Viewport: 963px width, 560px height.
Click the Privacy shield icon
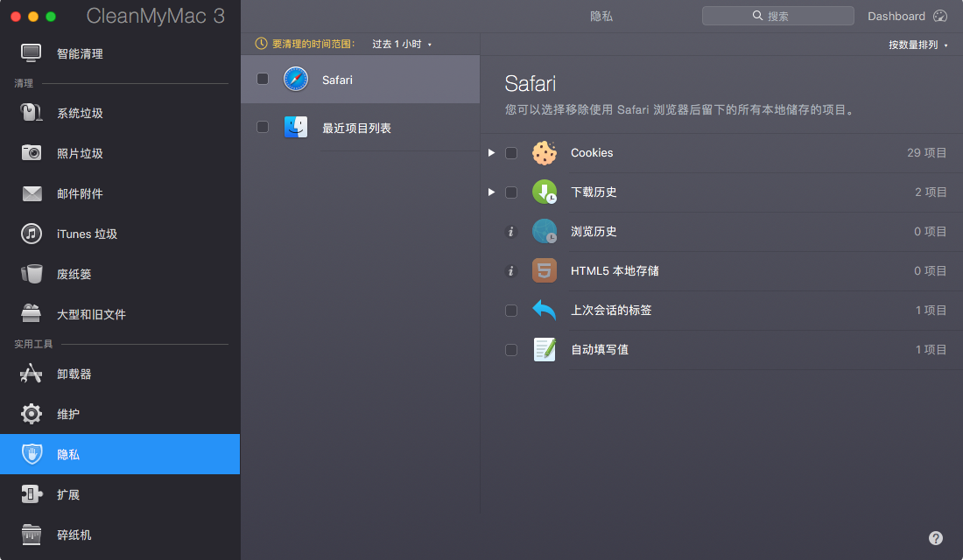pos(32,454)
